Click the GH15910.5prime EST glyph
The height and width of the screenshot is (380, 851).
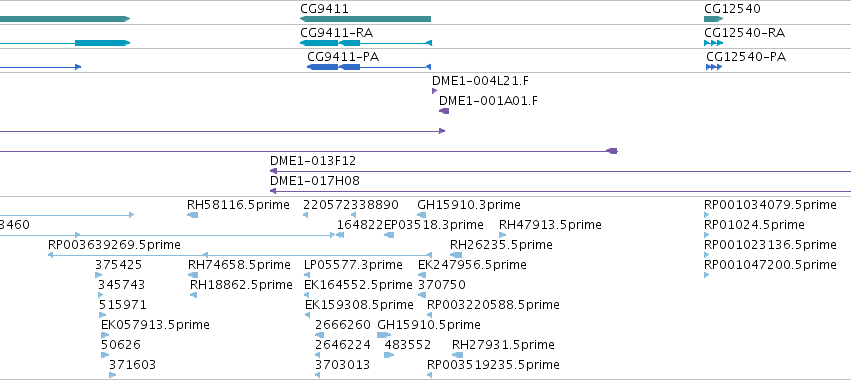(x=384, y=335)
